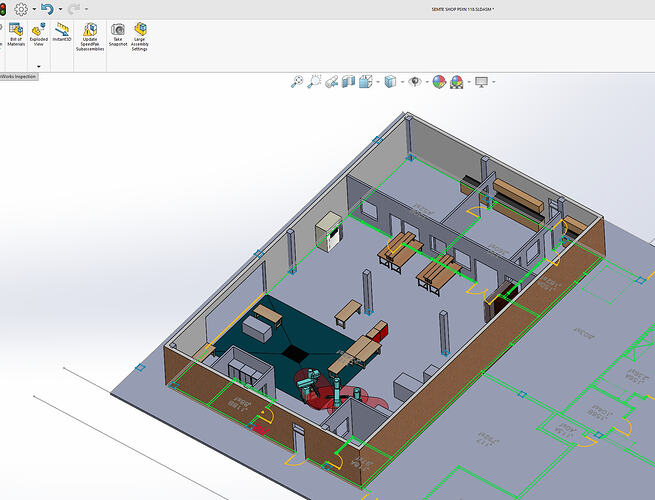
Task: Click the document title in the title bar
Action: point(463,9)
